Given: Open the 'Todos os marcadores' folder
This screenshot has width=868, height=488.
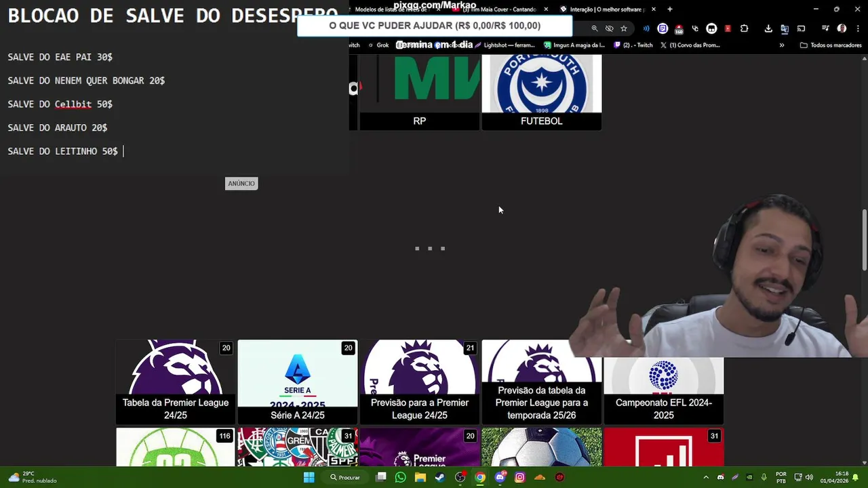Looking at the screenshot, I should (x=831, y=45).
